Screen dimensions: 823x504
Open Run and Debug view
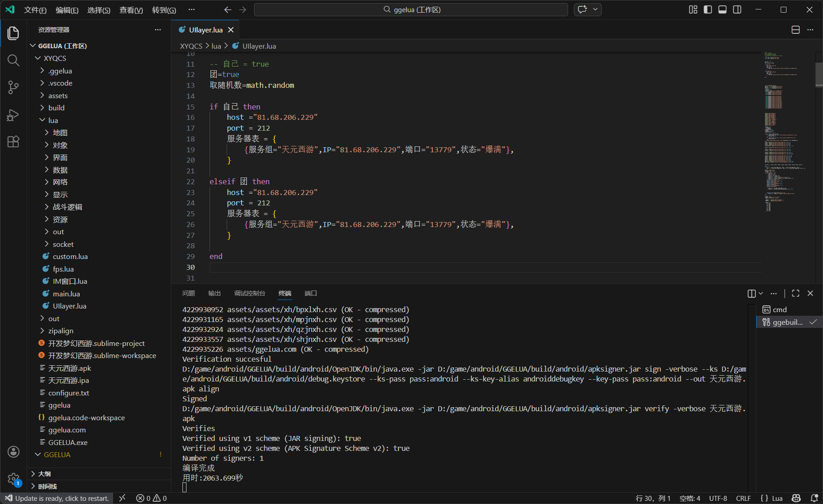point(14,115)
